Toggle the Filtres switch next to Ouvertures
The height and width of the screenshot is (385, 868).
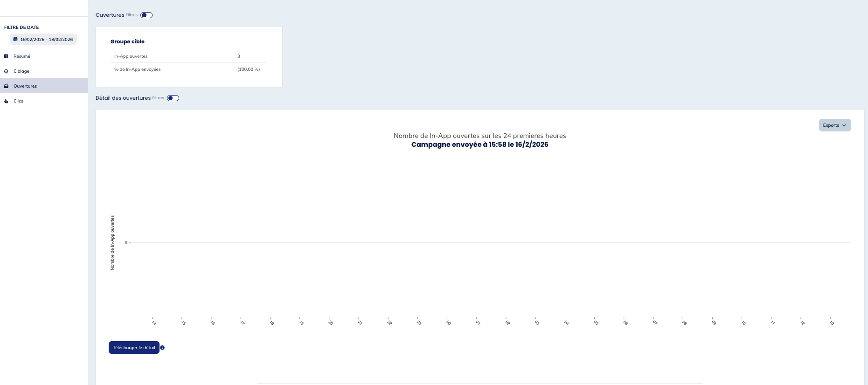(146, 15)
